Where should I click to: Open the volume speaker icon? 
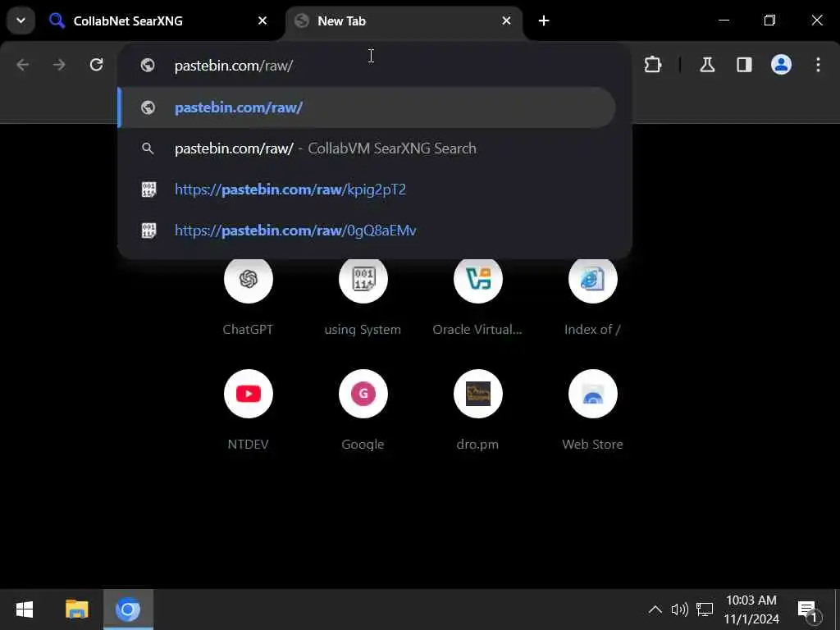(679, 609)
